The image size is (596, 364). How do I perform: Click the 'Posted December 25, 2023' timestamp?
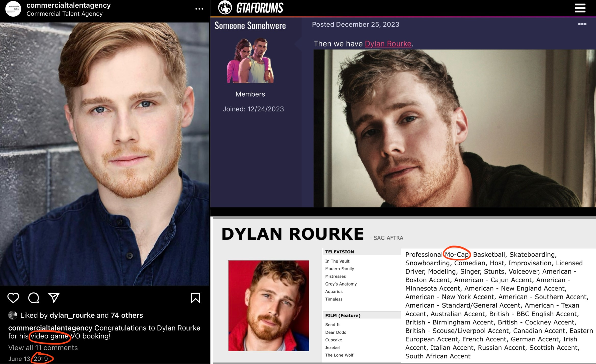point(356,24)
